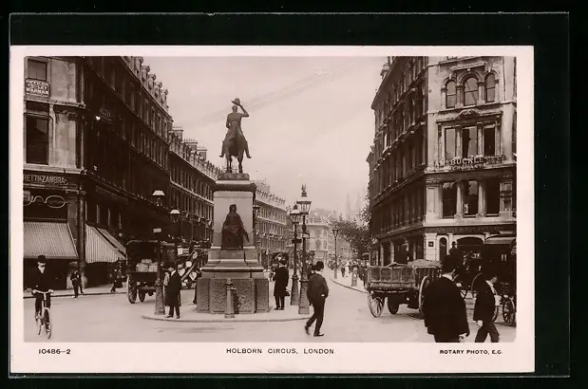Select the bollard in front of the monument

pyautogui.click(x=229, y=300)
